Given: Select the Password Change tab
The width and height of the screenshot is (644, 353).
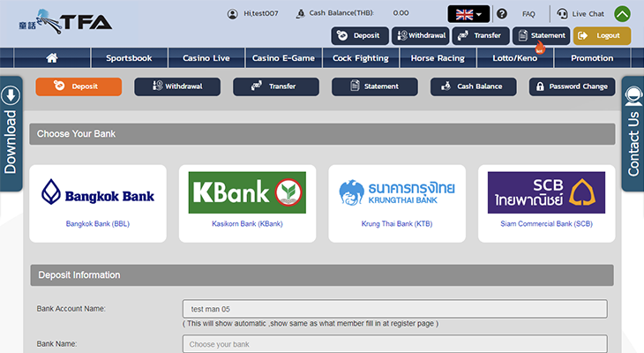Looking at the screenshot, I should tap(573, 86).
